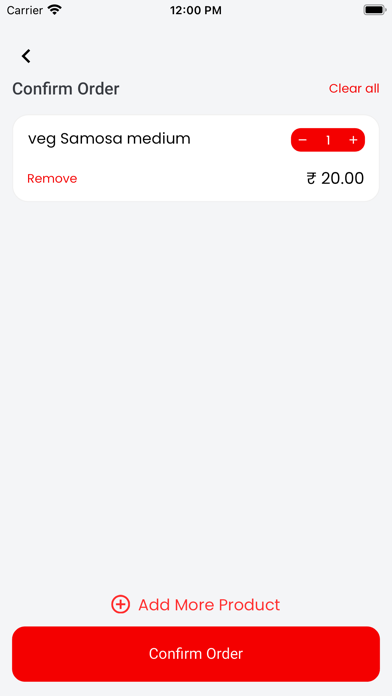Tap the Carrier label in status bar
The width and height of the screenshot is (392, 696).
coord(25,10)
